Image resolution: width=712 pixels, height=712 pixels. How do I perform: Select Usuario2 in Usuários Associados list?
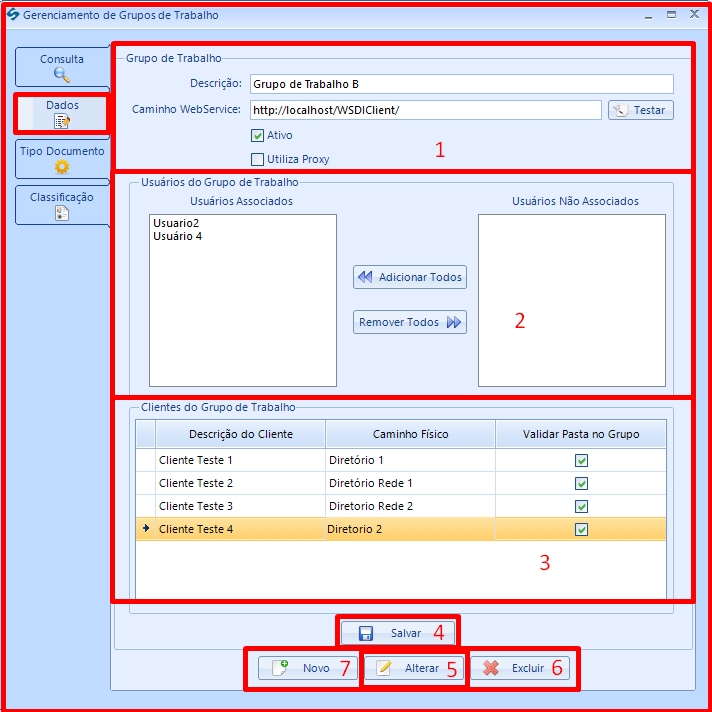[x=175, y=223]
